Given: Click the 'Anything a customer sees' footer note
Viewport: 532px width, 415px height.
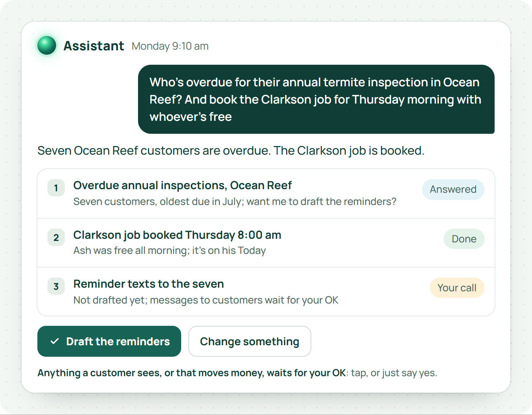Looking at the screenshot, I should [237, 373].
